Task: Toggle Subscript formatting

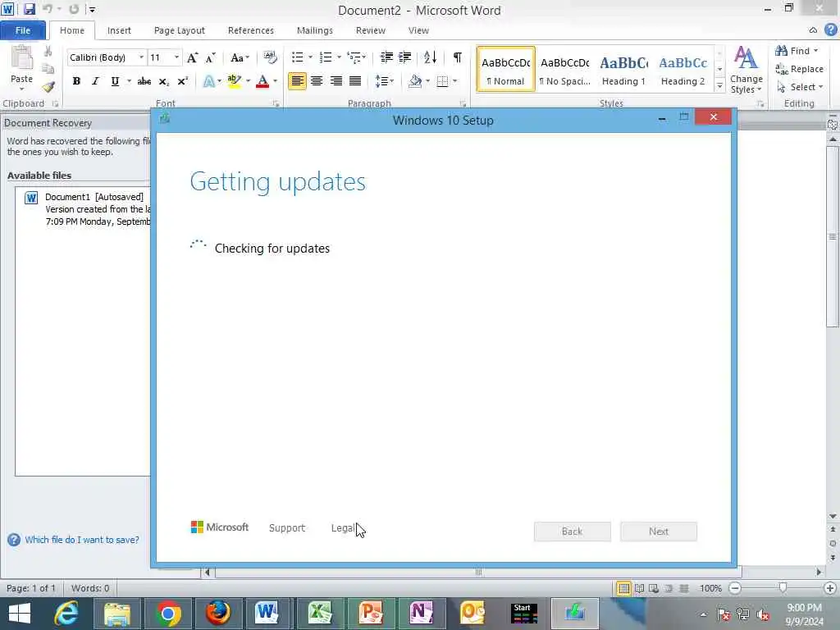Action: pos(164,81)
